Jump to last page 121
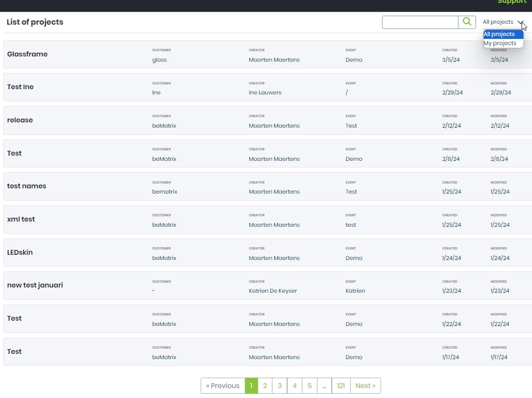Image resolution: width=532 pixels, height=398 pixels. click(x=341, y=386)
